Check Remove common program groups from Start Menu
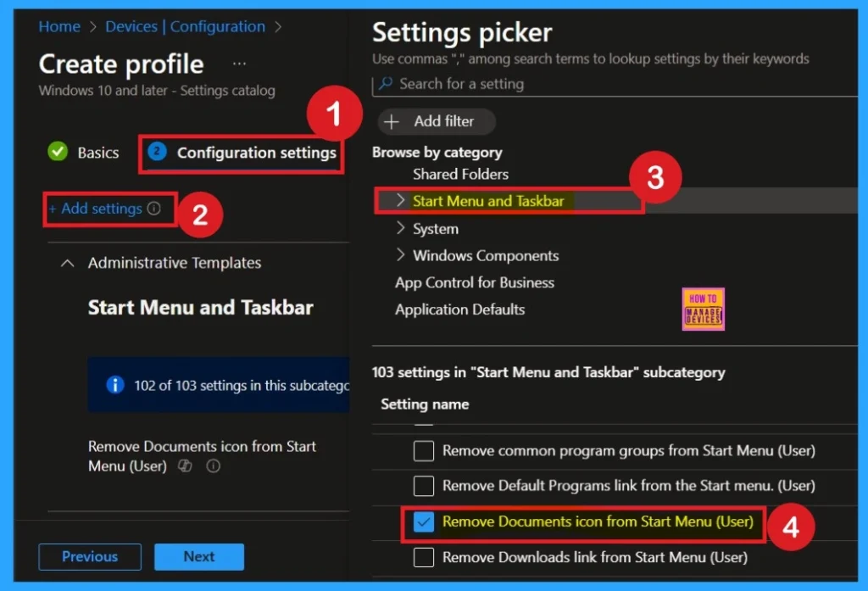The width and height of the screenshot is (868, 591). (x=423, y=450)
